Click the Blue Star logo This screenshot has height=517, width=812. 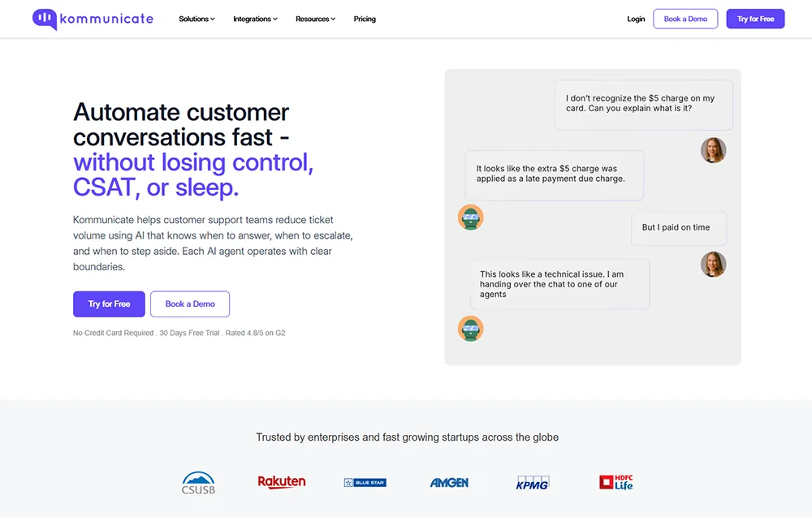[365, 482]
